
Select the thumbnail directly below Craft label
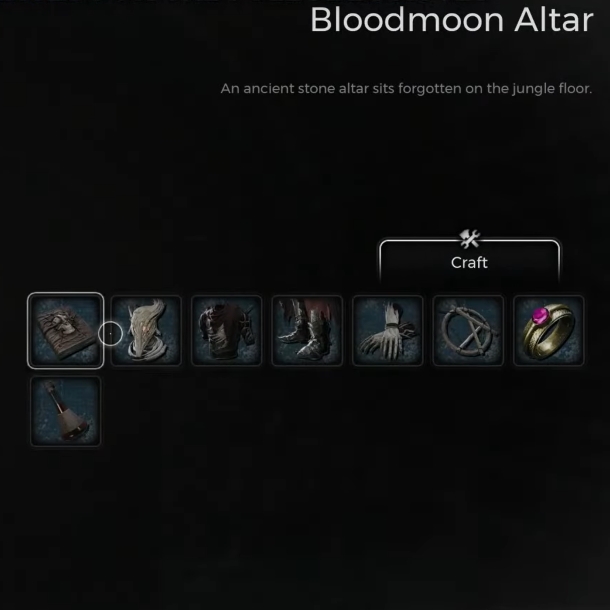468,330
